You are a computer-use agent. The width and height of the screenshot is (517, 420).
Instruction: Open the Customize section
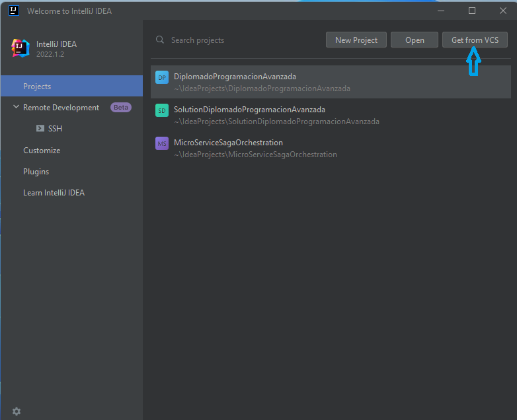point(42,150)
